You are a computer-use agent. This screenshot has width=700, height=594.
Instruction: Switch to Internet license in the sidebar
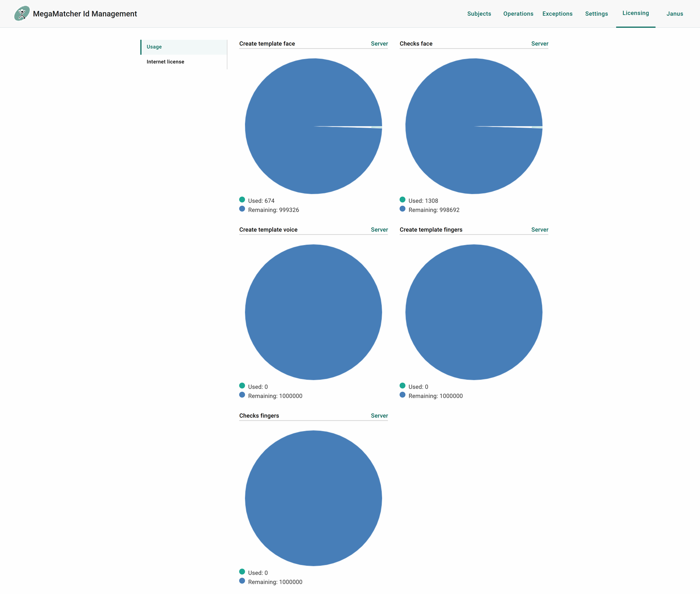pyautogui.click(x=184, y=62)
